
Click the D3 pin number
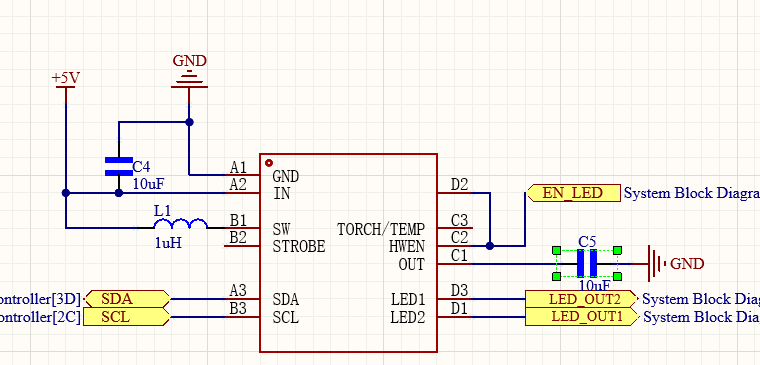[459, 291]
